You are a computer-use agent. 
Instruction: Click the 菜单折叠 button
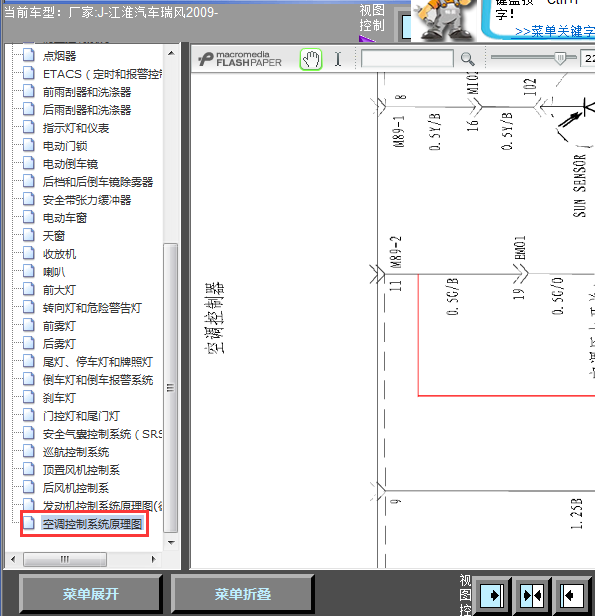pyautogui.click(x=243, y=594)
